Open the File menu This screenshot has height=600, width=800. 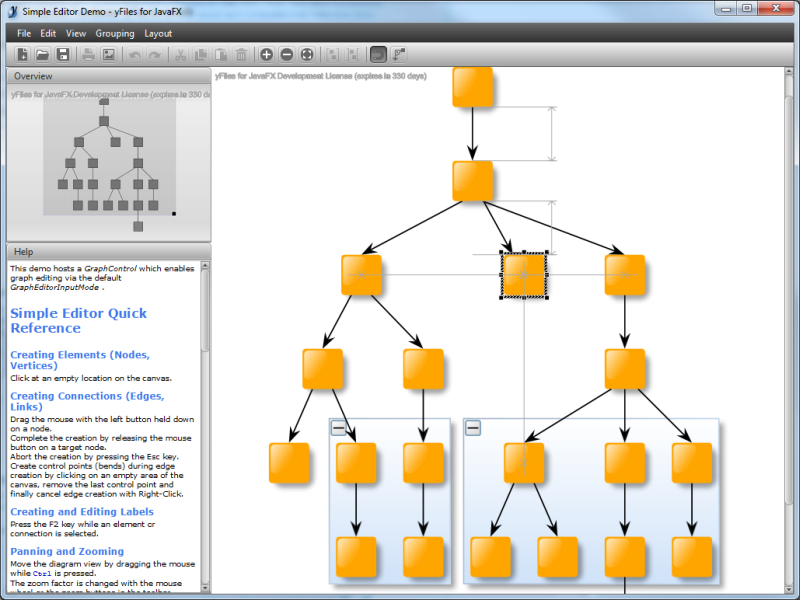click(24, 34)
